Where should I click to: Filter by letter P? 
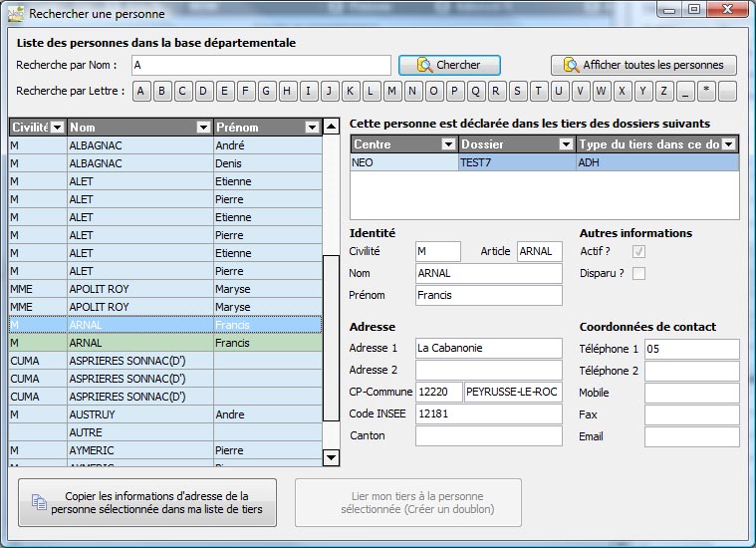(x=454, y=92)
